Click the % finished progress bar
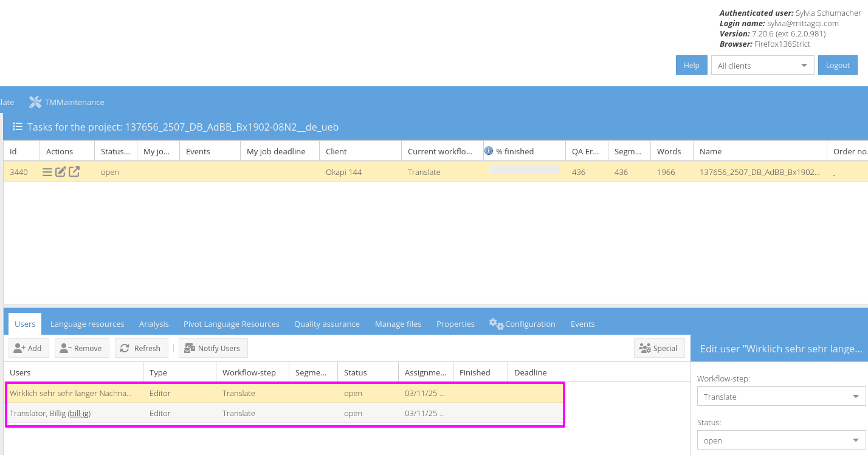 pos(525,170)
